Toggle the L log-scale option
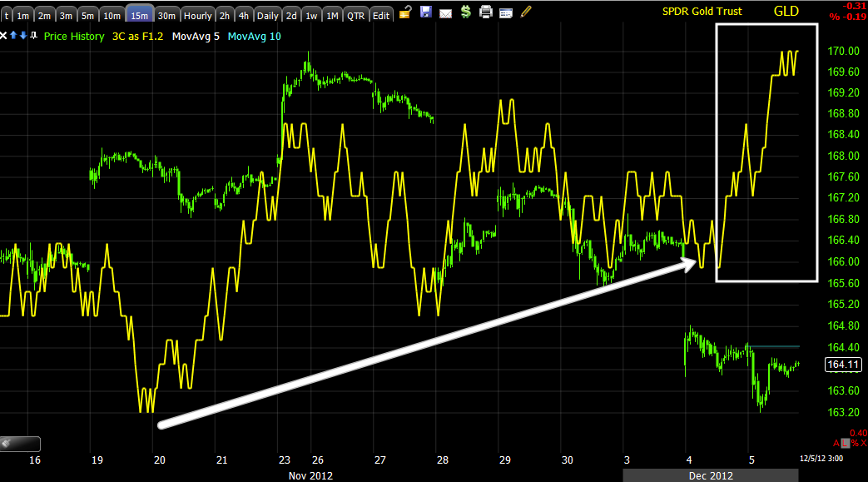Screen dimensions: 868x482 [845, 443]
